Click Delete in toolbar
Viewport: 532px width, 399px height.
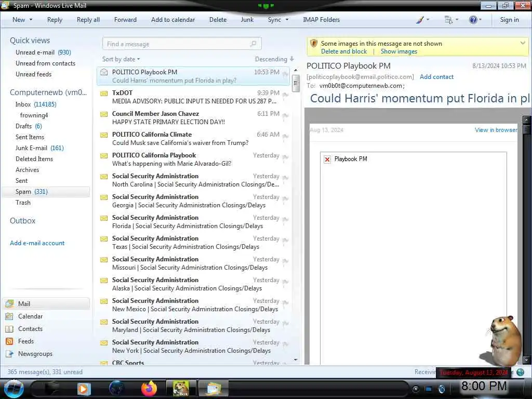pos(218,20)
